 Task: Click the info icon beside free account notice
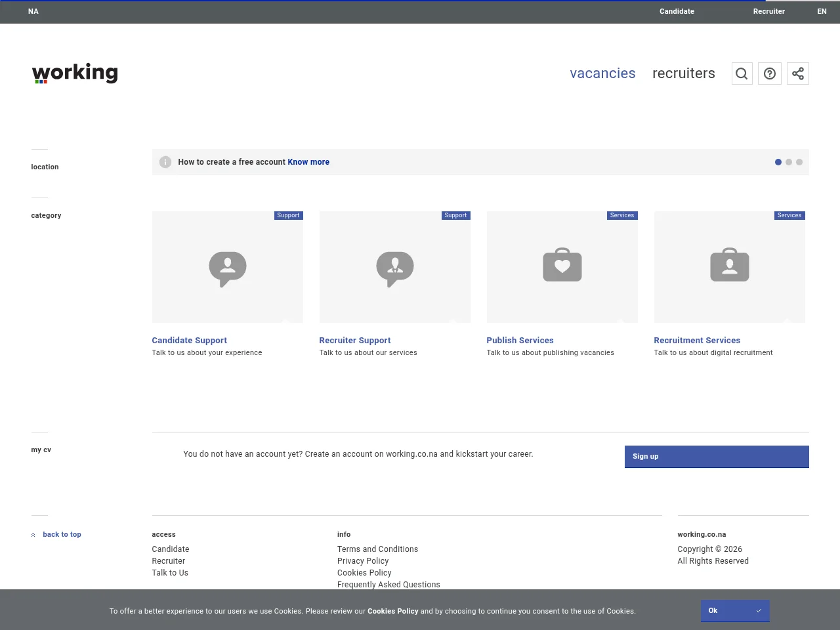pos(165,162)
